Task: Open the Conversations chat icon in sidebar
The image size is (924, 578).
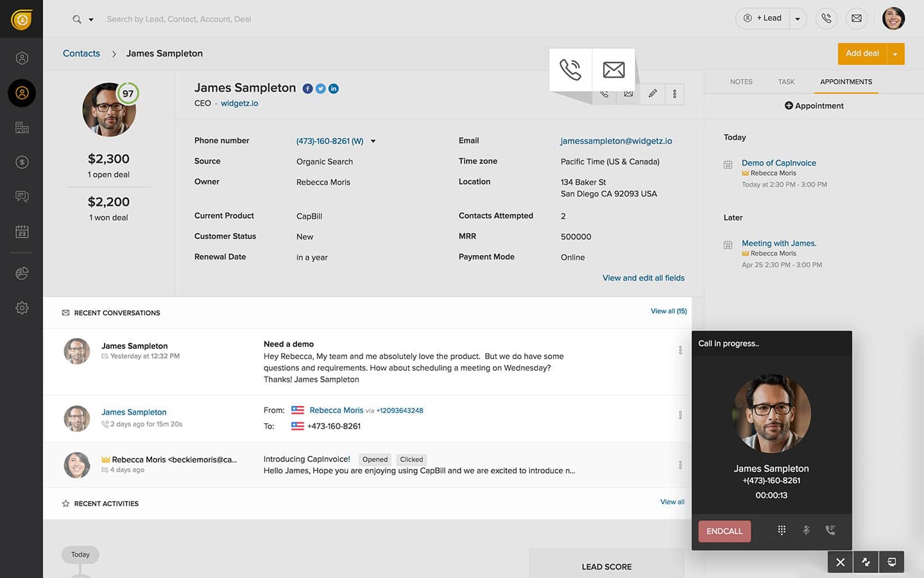Action: point(22,197)
